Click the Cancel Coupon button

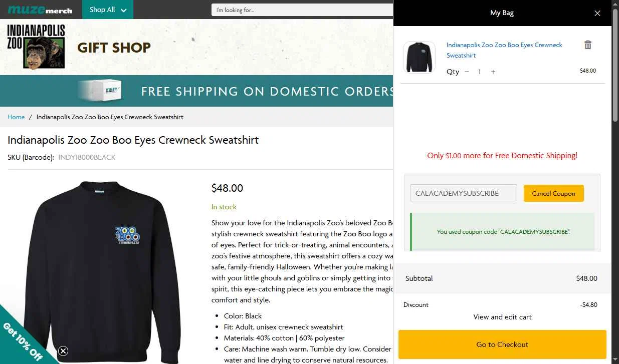click(553, 193)
